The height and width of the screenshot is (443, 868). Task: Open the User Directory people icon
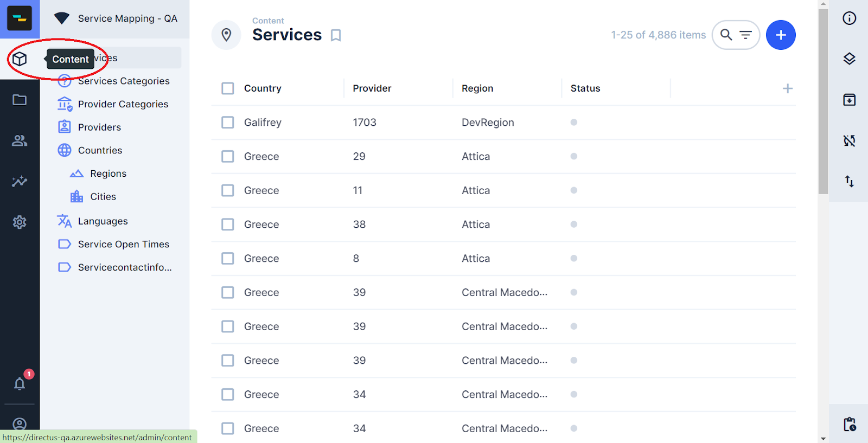(x=20, y=140)
